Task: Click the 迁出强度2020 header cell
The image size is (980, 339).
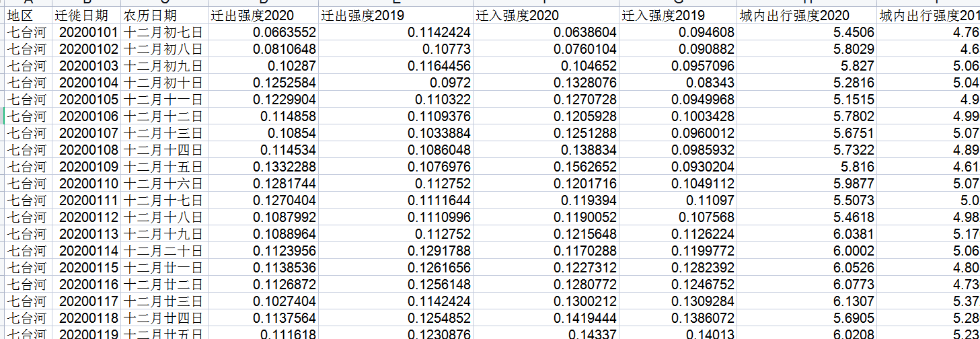Action: point(263,15)
